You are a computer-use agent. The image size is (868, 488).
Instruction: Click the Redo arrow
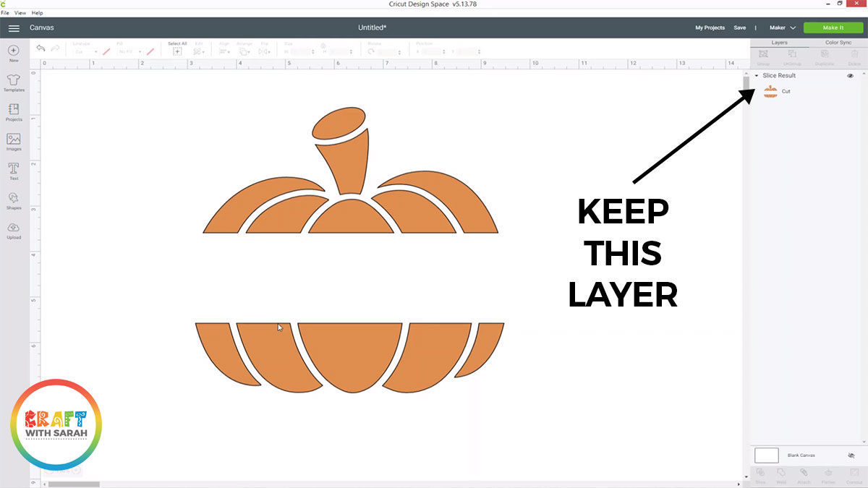coord(56,48)
